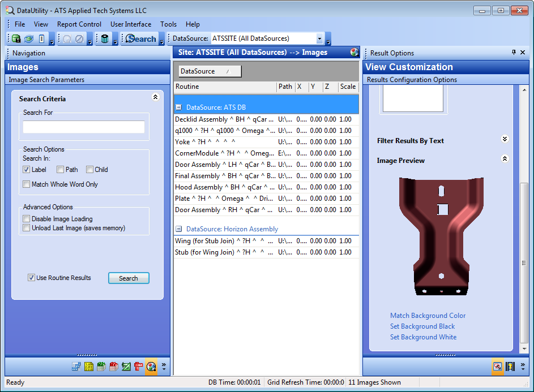Screen dimensions: 534x392
Task: Click the color globe icon in Site header
Action: [354, 53]
